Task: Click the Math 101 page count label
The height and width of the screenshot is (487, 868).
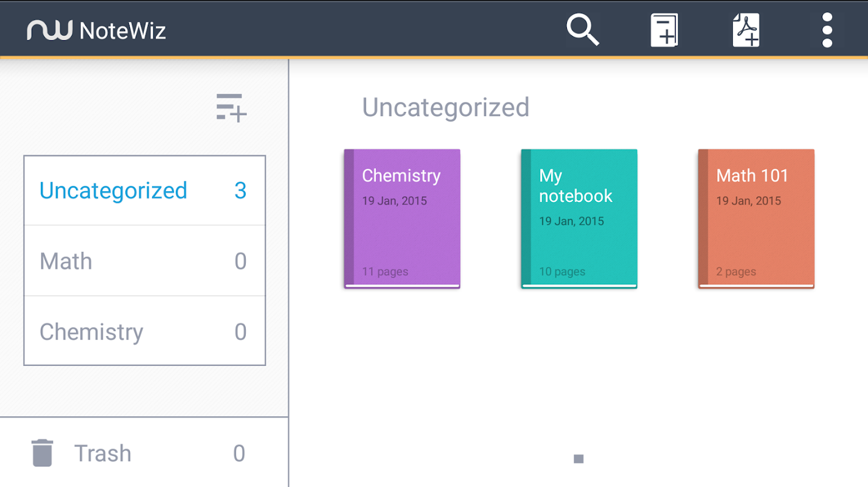Action: (736, 272)
